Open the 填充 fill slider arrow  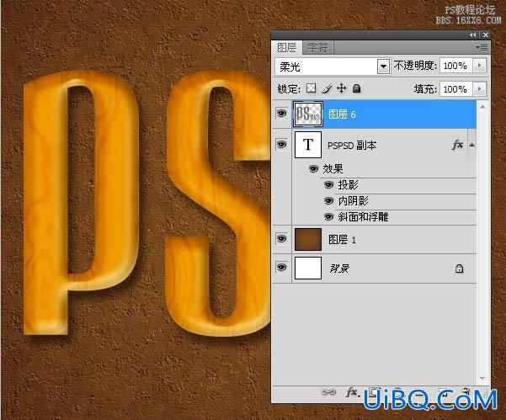480,88
